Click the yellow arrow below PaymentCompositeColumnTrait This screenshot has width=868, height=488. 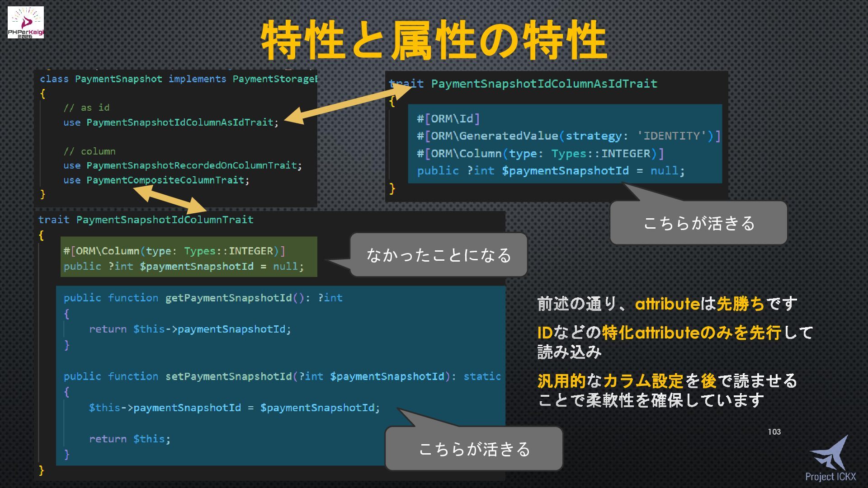point(170,199)
